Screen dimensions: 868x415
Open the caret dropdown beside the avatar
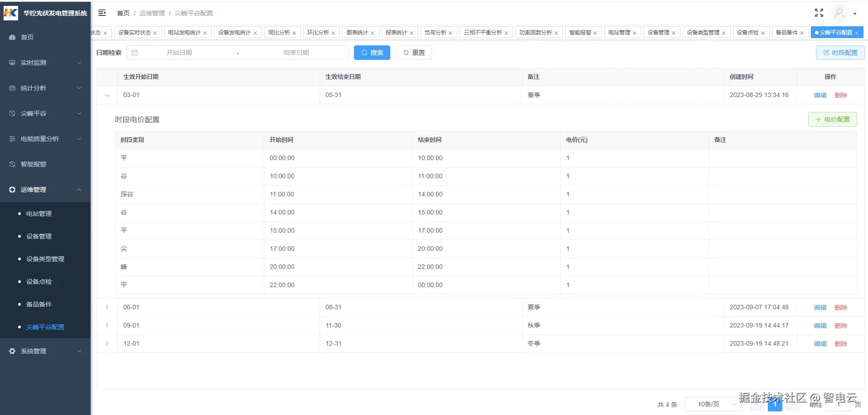coord(855,14)
